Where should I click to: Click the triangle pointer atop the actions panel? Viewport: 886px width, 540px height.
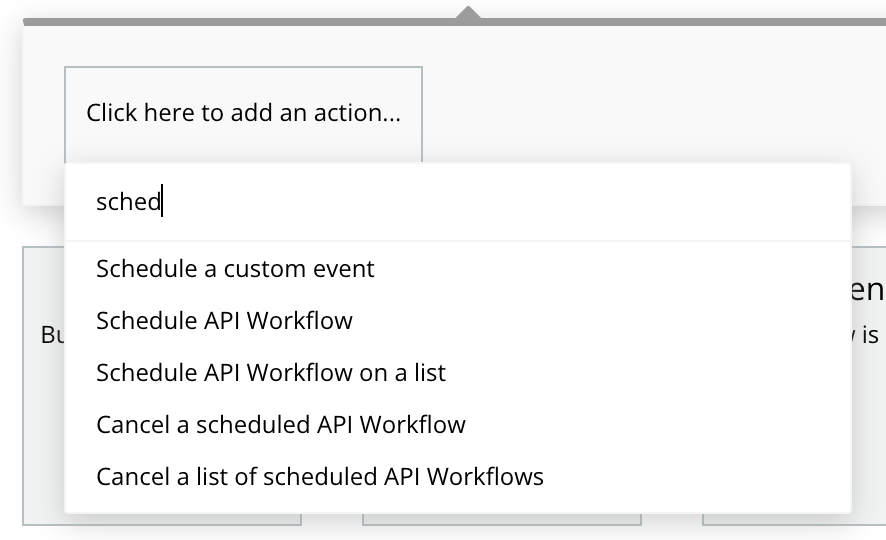[467, 13]
